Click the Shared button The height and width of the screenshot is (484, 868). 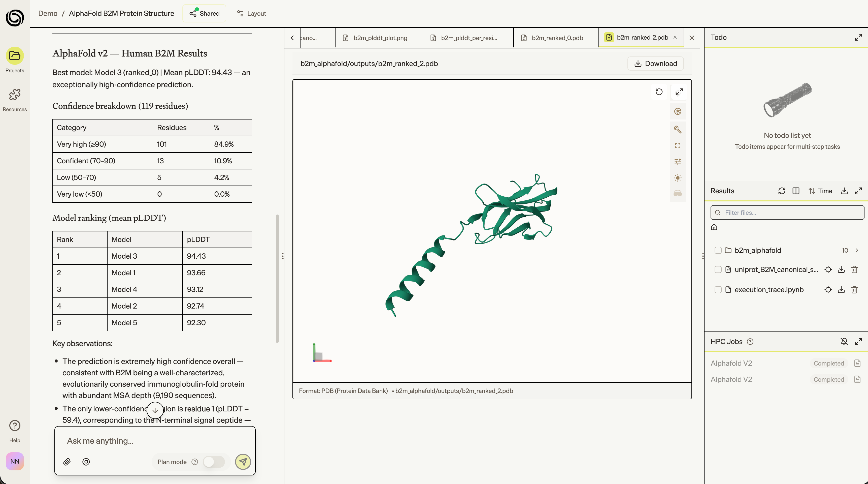(204, 13)
